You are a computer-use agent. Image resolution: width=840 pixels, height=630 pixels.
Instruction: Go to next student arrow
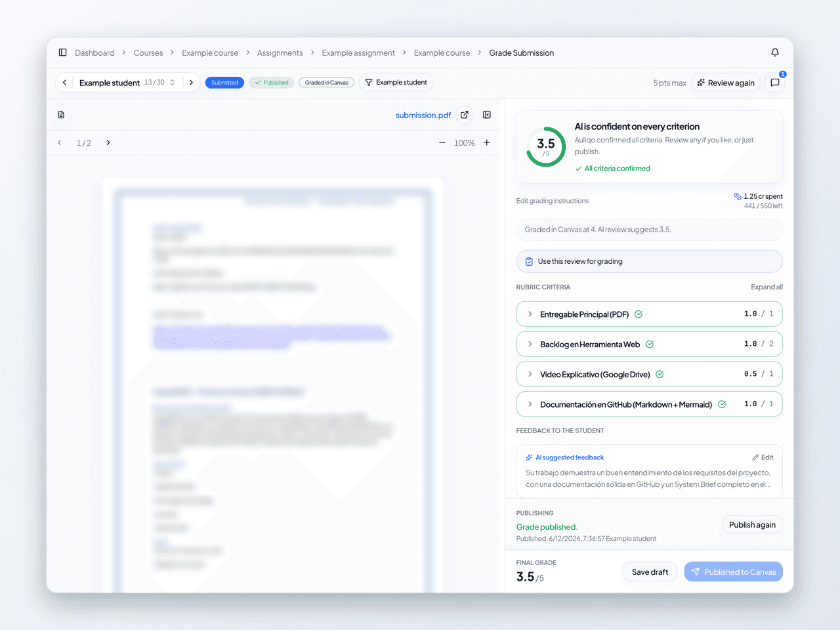[x=191, y=83]
